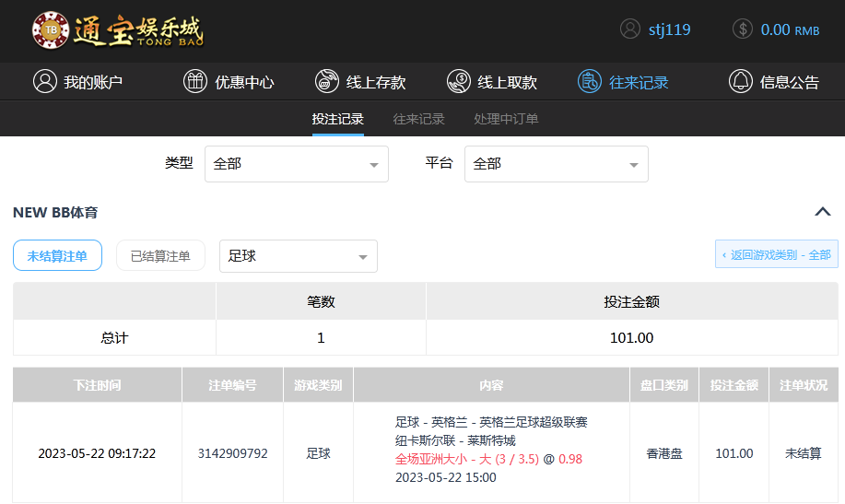
Task: Click the online withdrawal hand icon
Action: click(x=458, y=81)
